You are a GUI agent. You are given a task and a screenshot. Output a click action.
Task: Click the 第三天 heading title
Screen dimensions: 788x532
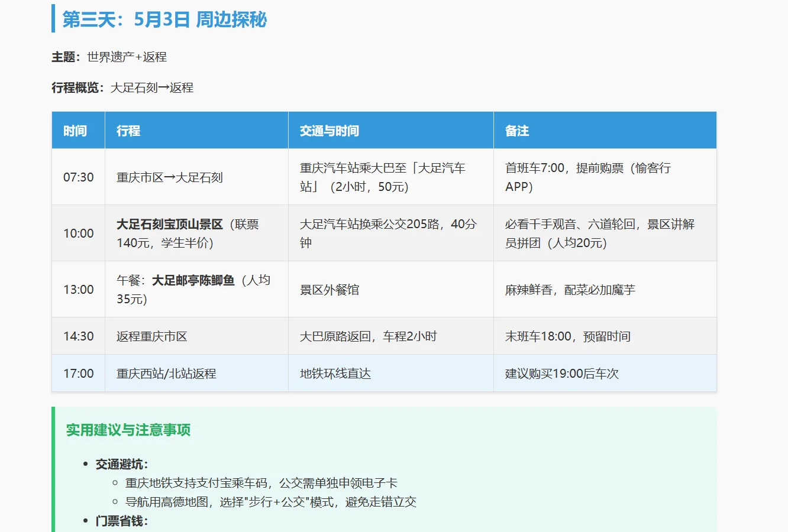click(x=163, y=20)
